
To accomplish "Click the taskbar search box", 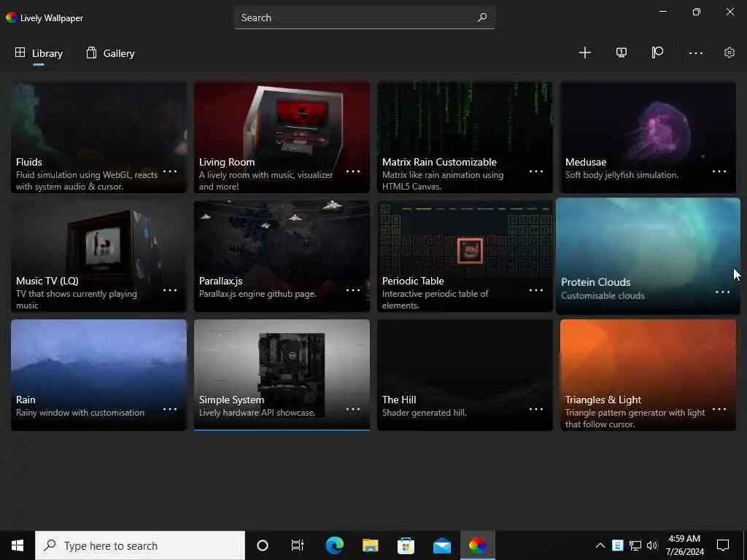I will click(140, 545).
